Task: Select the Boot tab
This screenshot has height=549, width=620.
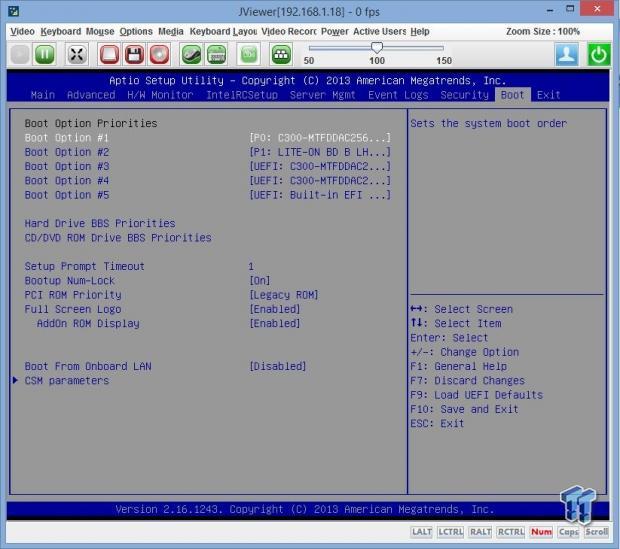Action: coord(512,95)
